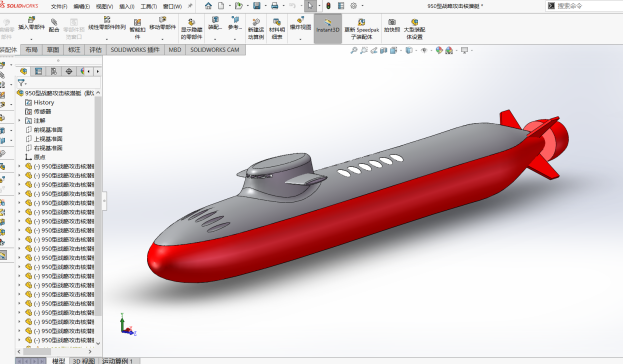Image resolution: width=623 pixels, height=364 pixels.
Task: Open the 插入(I) menu
Action: (127, 6)
